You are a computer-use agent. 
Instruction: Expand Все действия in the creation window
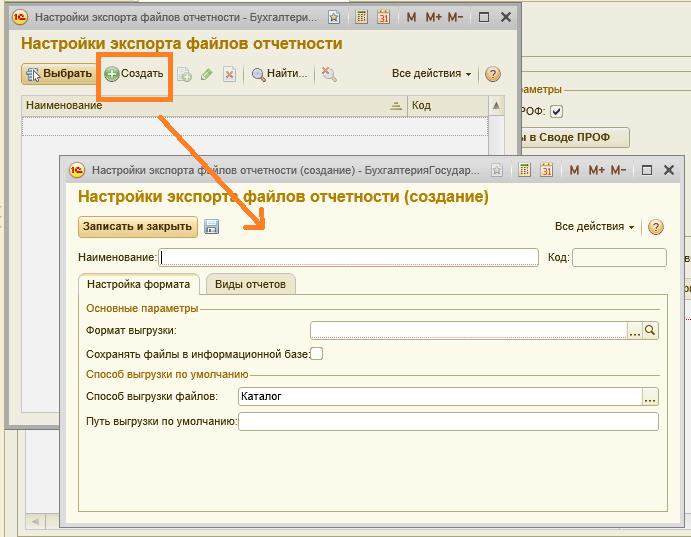[594, 226]
